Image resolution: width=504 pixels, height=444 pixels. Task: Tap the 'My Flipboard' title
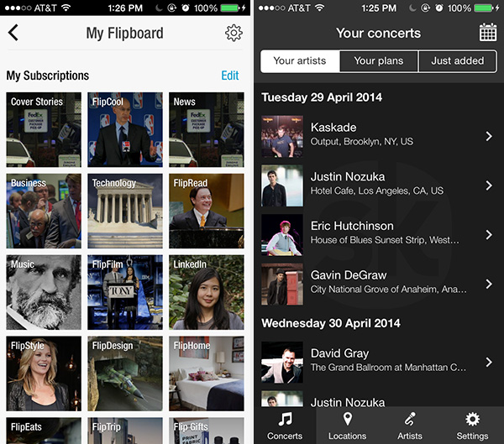point(124,34)
